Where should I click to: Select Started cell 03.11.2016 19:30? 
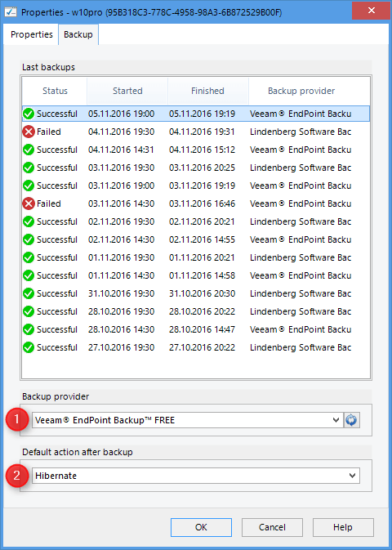[x=122, y=168]
